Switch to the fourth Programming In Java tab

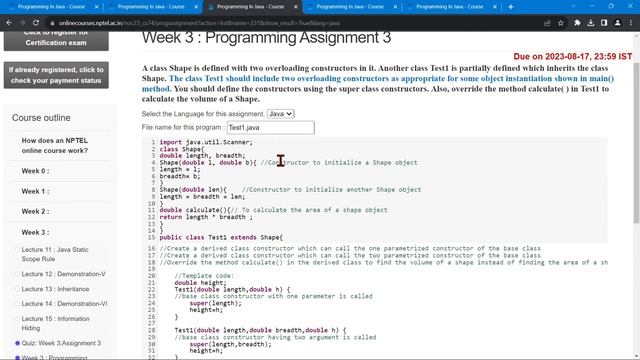point(350,7)
